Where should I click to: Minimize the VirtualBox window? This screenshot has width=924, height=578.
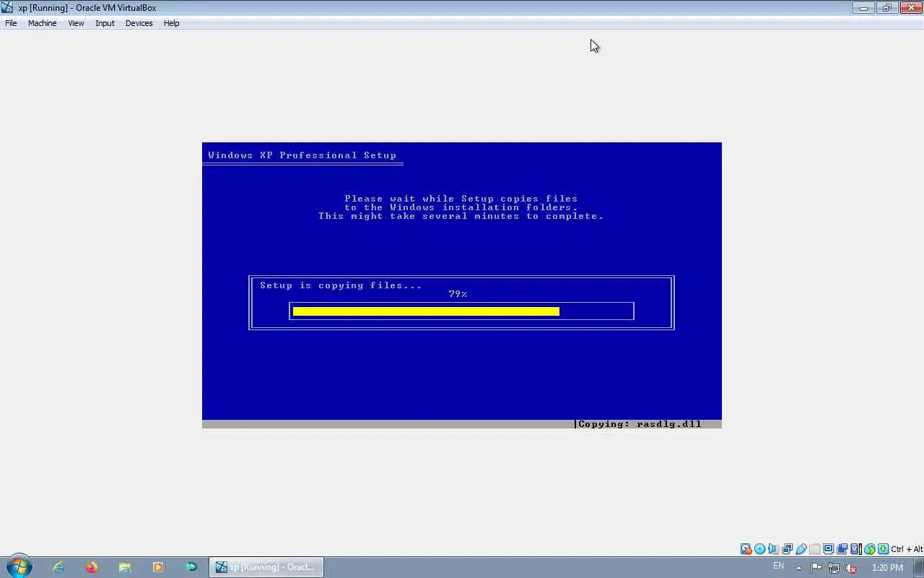pyautogui.click(x=863, y=8)
